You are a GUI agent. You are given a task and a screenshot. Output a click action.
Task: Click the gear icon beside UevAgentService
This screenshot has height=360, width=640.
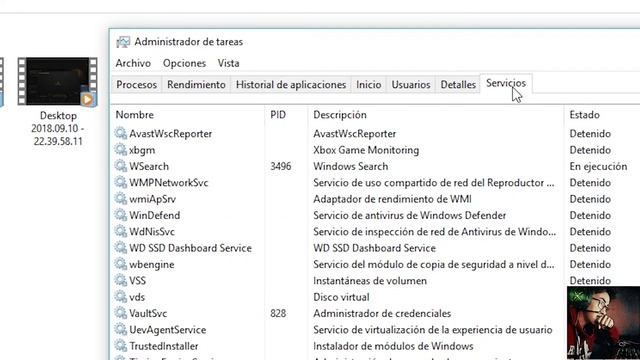[x=121, y=329]
